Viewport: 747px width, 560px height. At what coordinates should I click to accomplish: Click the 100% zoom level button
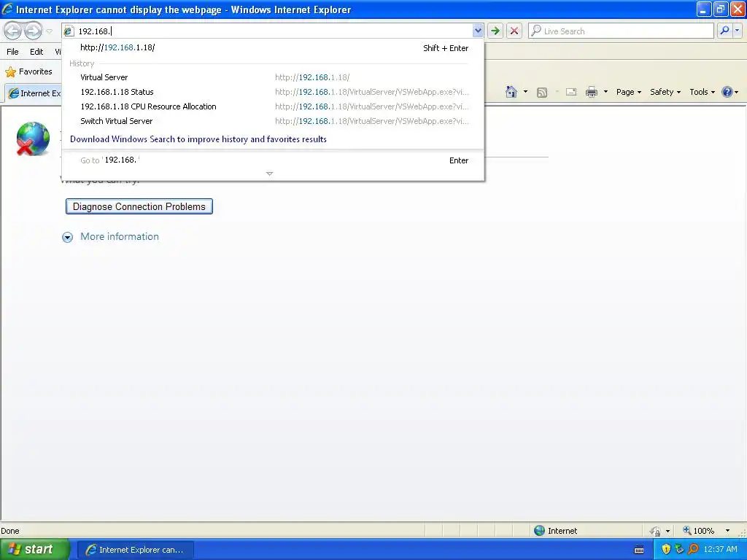coord(698,531)
